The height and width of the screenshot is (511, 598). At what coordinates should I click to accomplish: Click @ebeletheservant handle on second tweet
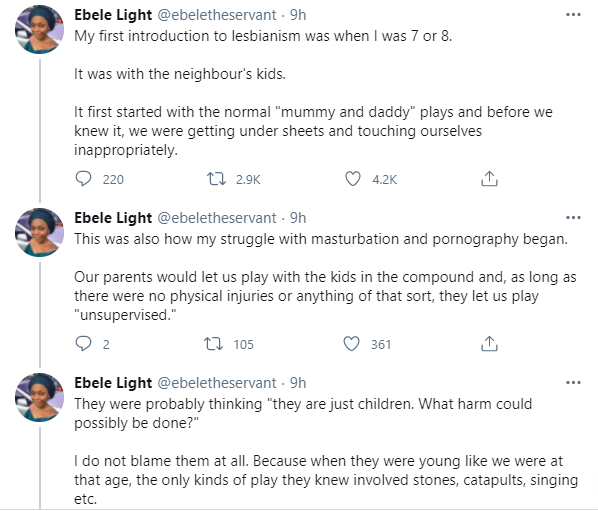[x=217, y=218]
